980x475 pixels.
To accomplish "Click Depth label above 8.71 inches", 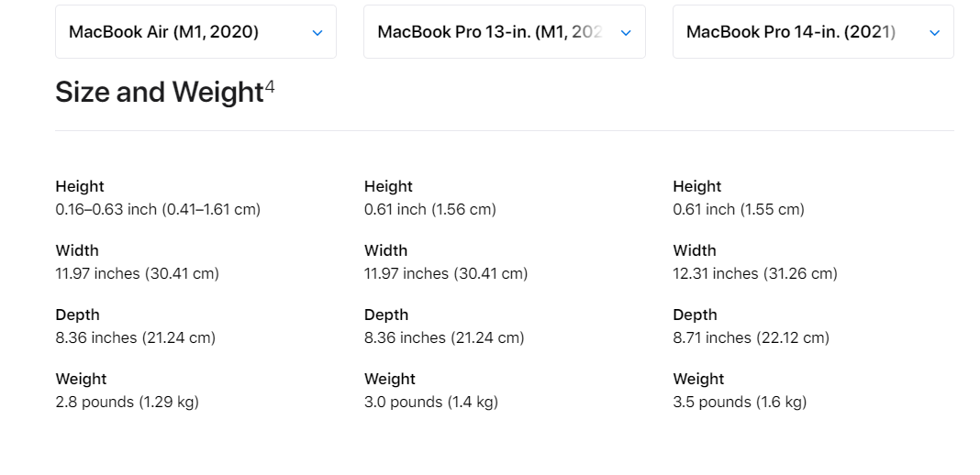I will 695,315.
